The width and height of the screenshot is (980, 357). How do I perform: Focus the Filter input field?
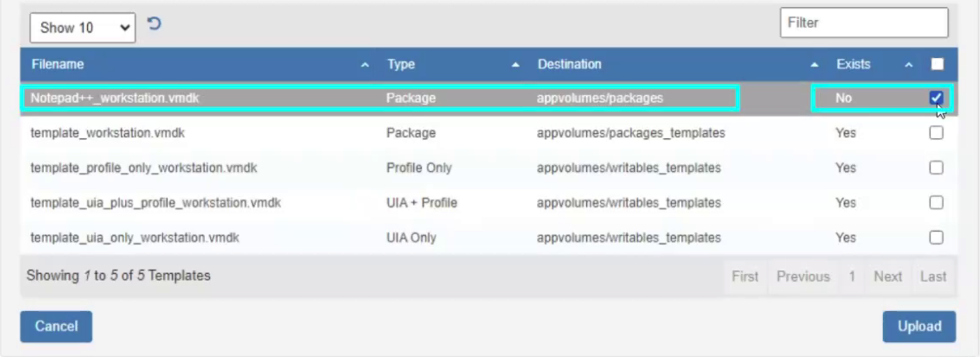[864, 23]
